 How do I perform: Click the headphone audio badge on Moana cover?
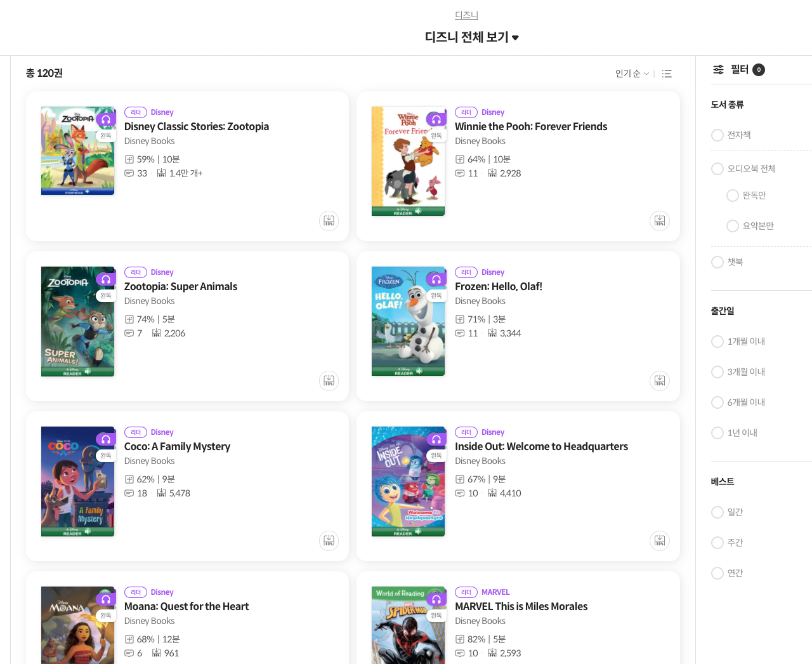point(106,599)
